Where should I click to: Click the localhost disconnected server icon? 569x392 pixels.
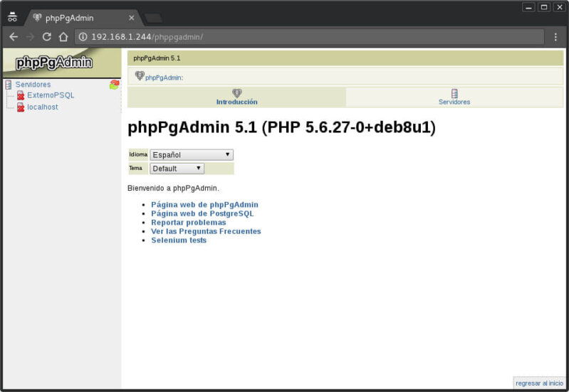tap(21, 107)
